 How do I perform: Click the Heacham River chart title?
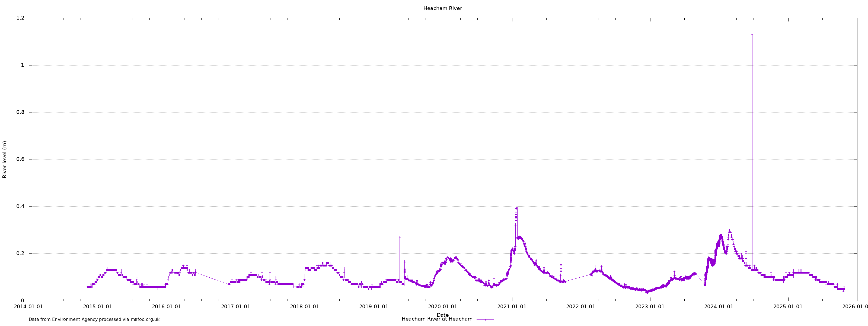click(x=442, y=8)
